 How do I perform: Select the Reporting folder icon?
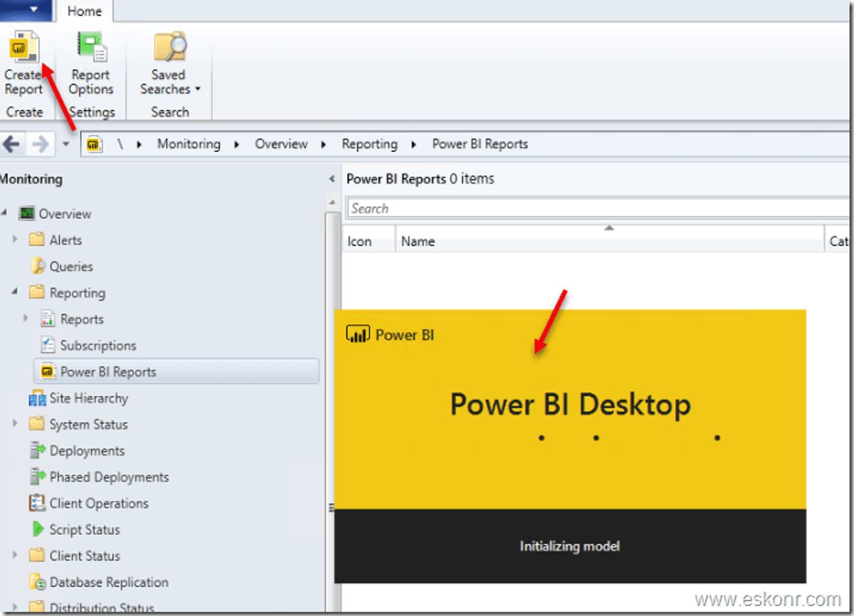pyautogui.click(x=37, y=292)
